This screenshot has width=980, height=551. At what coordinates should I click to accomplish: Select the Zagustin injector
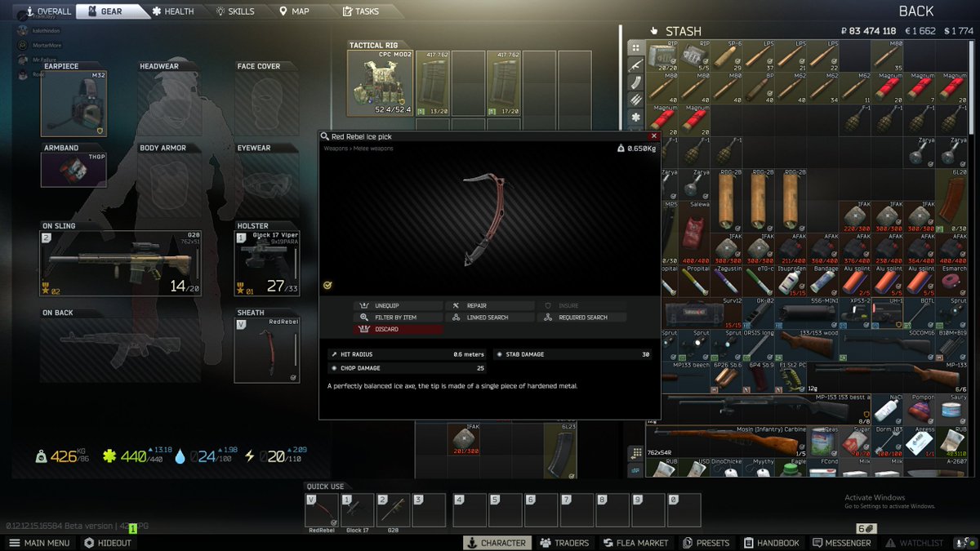tap(728, 282)
